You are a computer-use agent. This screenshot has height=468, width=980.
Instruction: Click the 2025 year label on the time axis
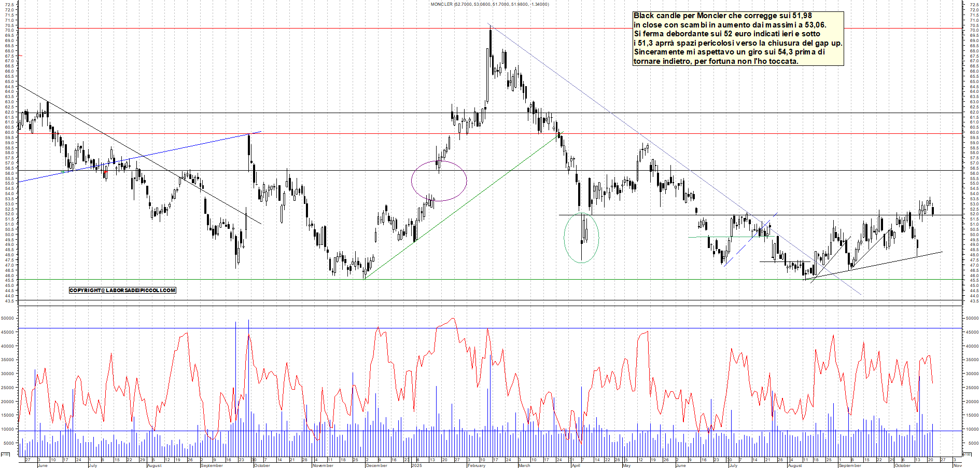click(x=417, y=465)
